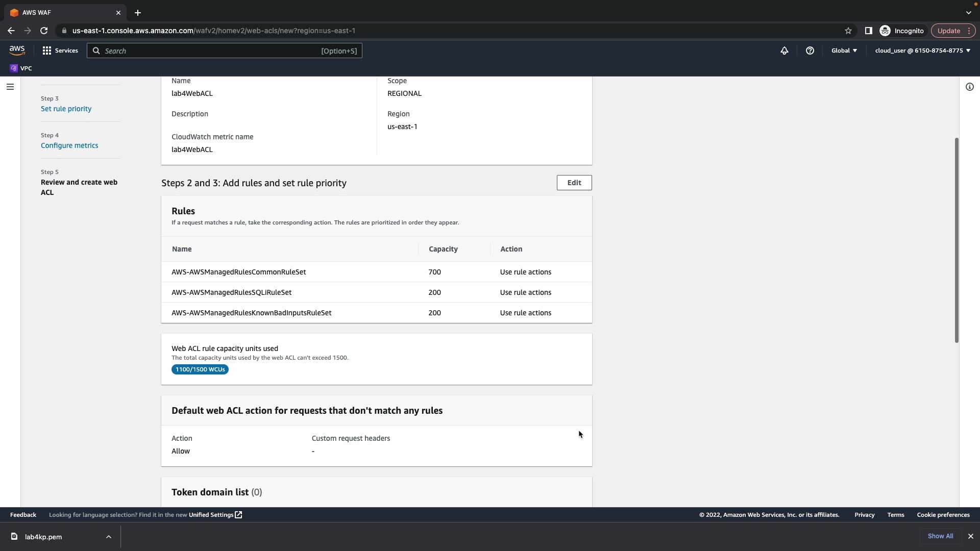The image size is (980, 551).
Task: Go to Set rule priority step
Action: click(x=66, y=109)
